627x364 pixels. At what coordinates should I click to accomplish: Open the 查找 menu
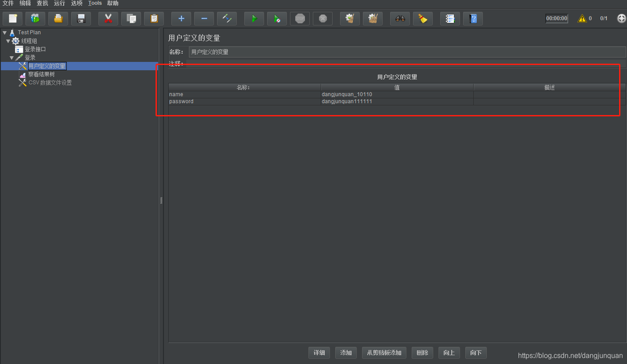[42, 3]
